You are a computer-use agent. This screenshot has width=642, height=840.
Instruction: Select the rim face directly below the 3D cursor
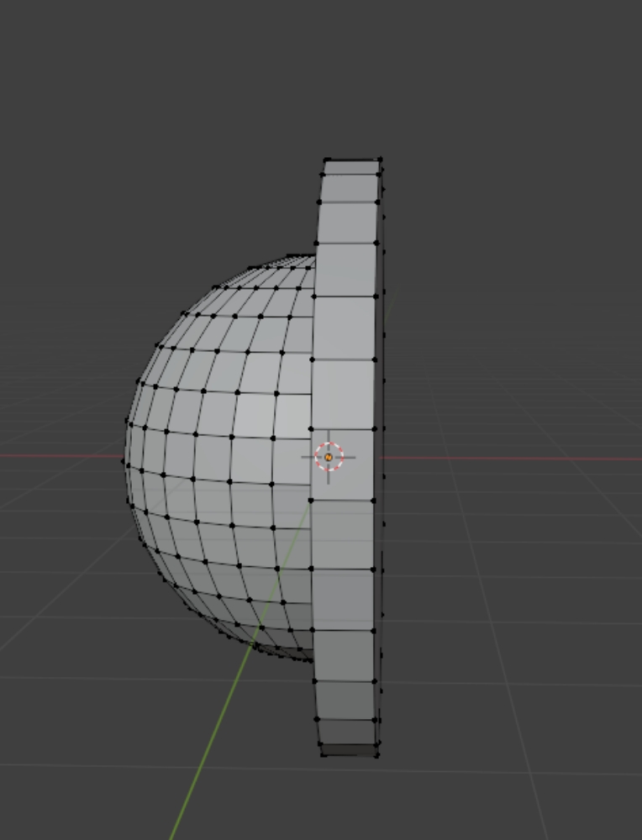343,534
